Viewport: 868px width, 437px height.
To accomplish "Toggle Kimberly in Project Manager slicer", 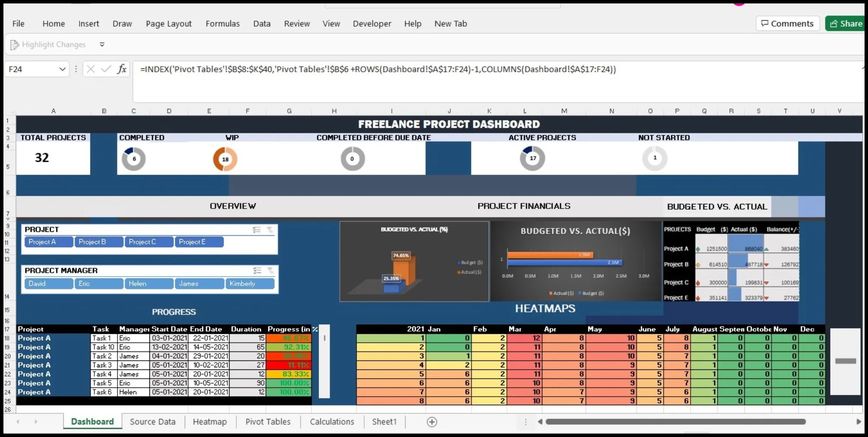I will click(x=250, y=283).
